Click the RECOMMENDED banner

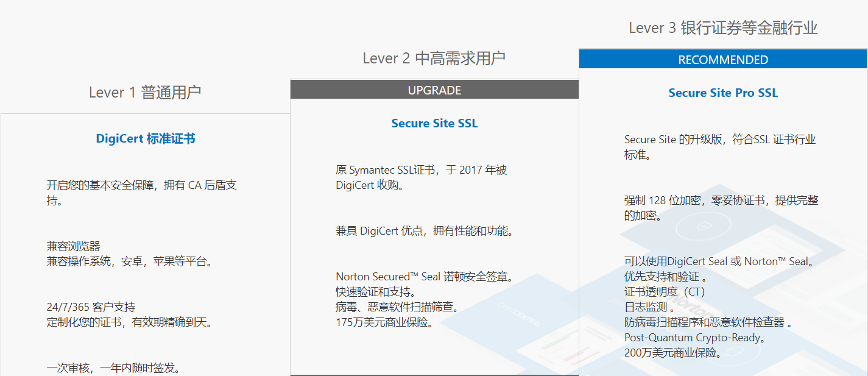(x=723, y=60)
